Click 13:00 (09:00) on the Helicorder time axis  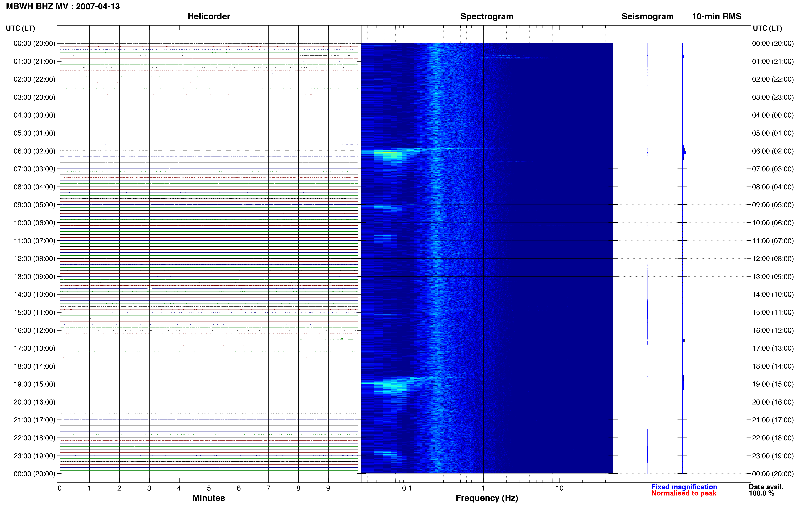34,277
